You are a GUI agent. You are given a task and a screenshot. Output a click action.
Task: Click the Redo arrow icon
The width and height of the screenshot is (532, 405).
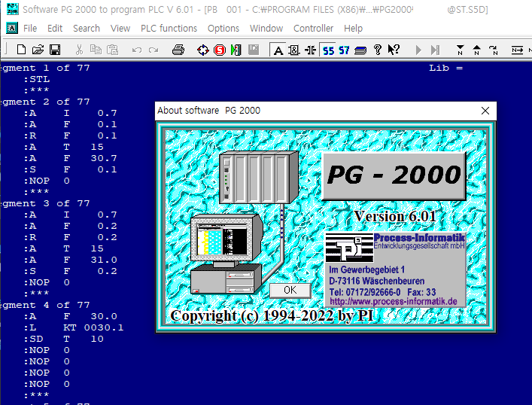(154, 50)
